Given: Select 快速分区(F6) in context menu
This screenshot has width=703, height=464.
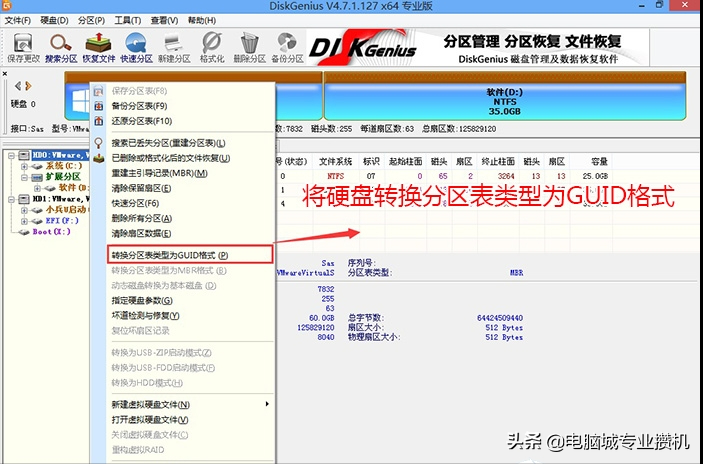Looking at the screenshot, I should tap(135, 204).
